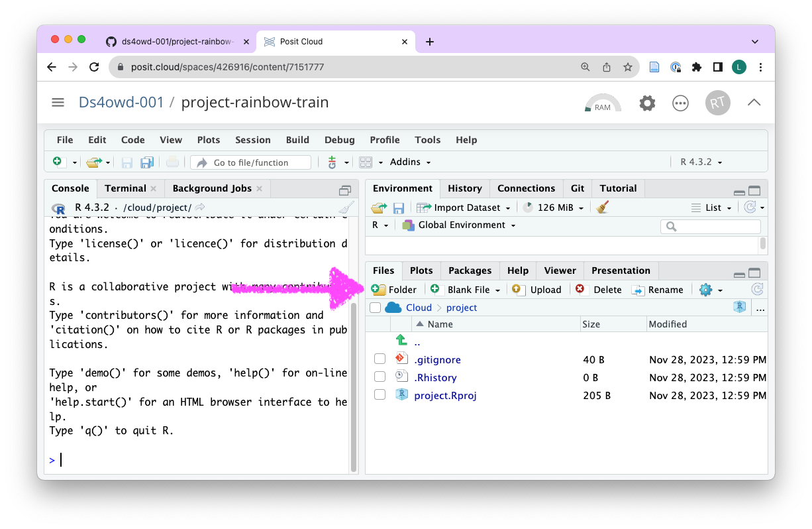The width and height of the screenshot is (812, 529).
Task: Open the hamburger navigation menu
Action: pyautogui.click(x=58, y=102)
